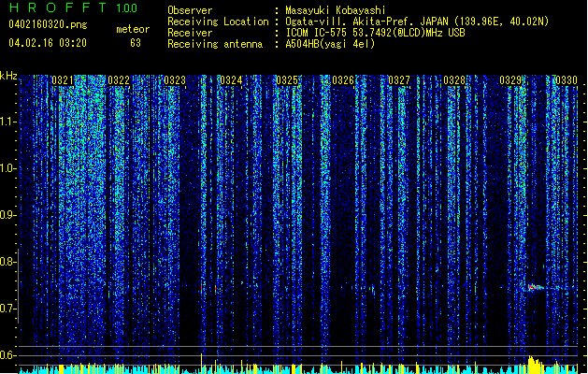Click the meteor count 63
This screenshot has height=374, width=588.
[x=136, y=43]
